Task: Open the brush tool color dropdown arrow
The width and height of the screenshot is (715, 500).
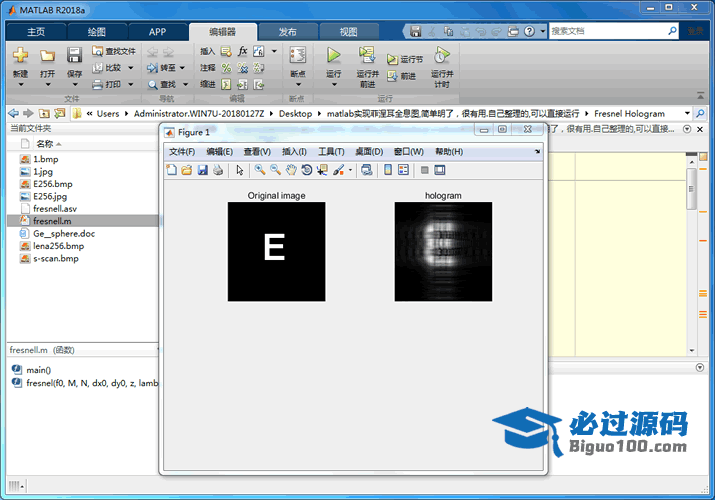Action: [x=350, y=170]
